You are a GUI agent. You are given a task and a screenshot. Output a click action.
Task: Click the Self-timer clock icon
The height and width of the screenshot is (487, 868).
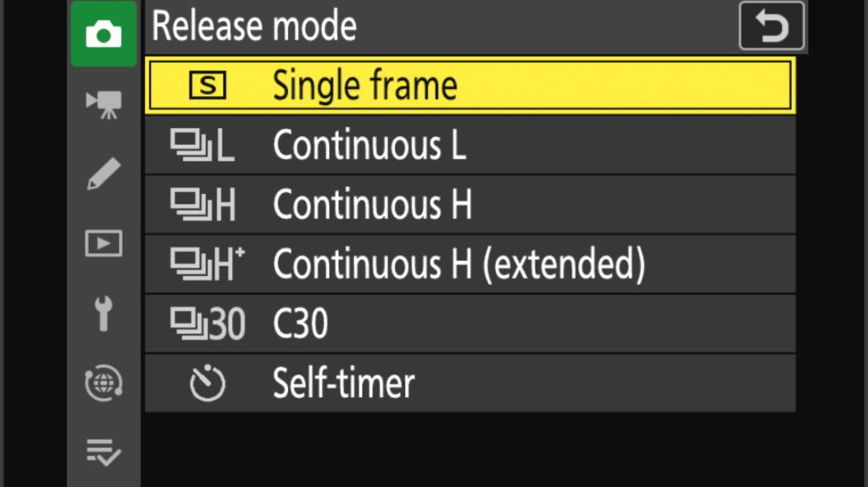pos(207,384)
